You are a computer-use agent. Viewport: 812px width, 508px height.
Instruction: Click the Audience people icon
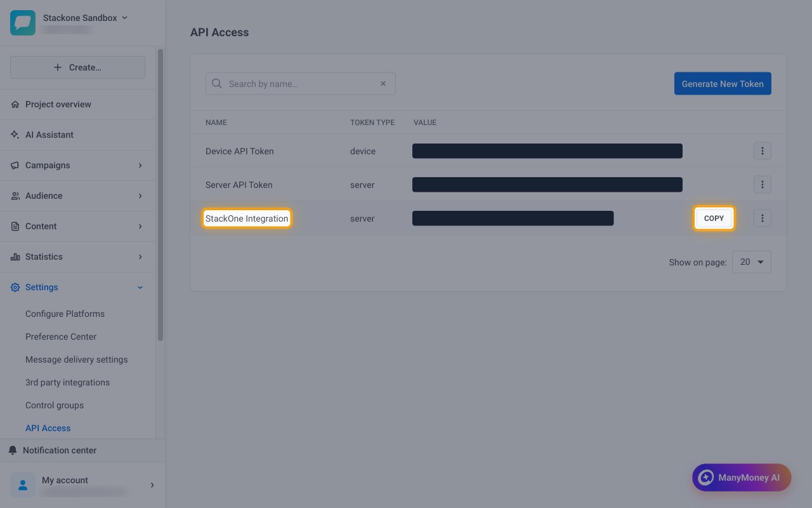[15, 196]
